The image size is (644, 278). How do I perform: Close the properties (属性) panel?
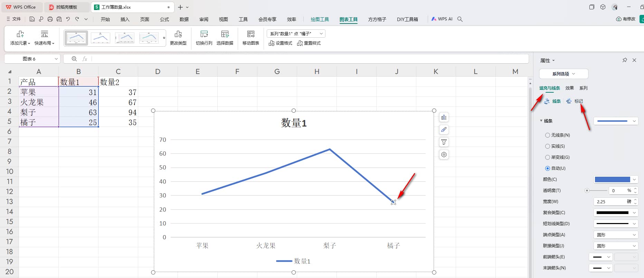point(634,60)
